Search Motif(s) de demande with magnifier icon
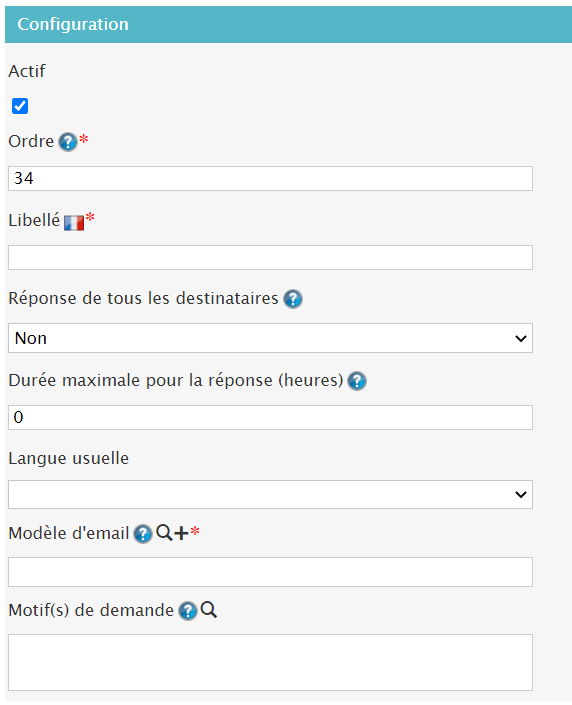The height and width of the screenshot is (705, 572). tap(209, 610)
